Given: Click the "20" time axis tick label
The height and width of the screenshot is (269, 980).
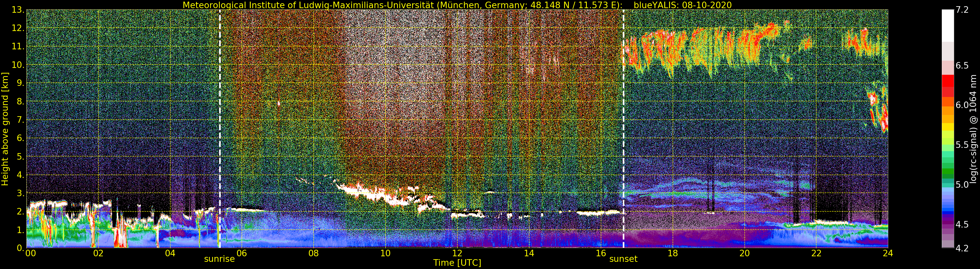Looking at the screenshot, I should [745, 253].
